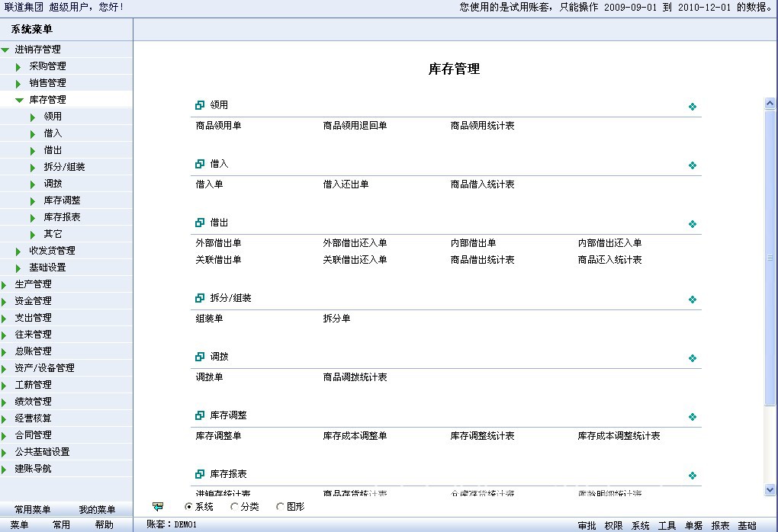778x532 pixels.
Task: Click the blue icon beside 拆分/组装 header
Action: 200,299
